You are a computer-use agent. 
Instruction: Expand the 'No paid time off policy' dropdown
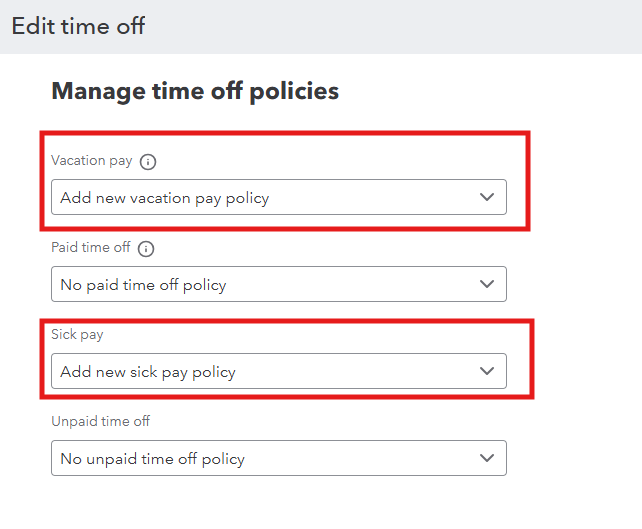(x=279, y=284)
